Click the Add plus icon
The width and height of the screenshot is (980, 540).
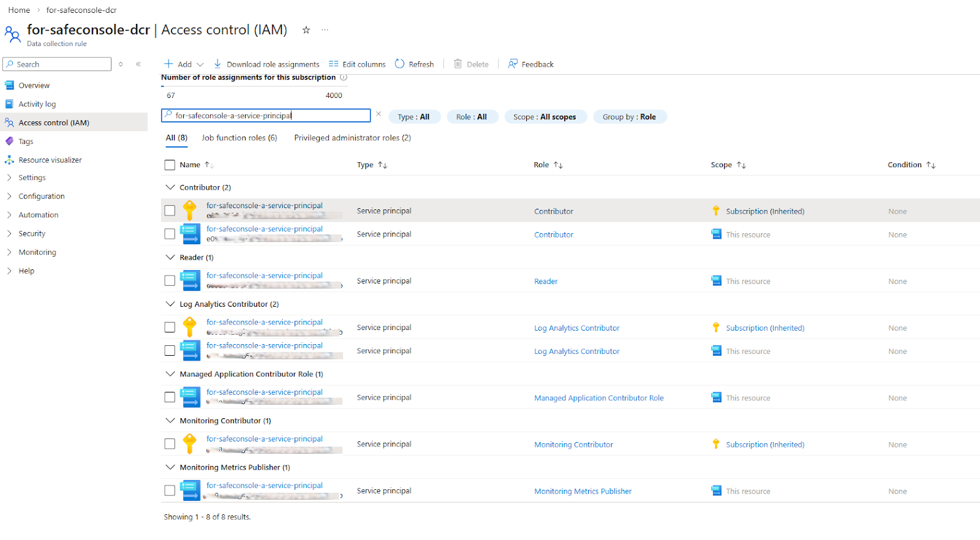click(168, 64)
